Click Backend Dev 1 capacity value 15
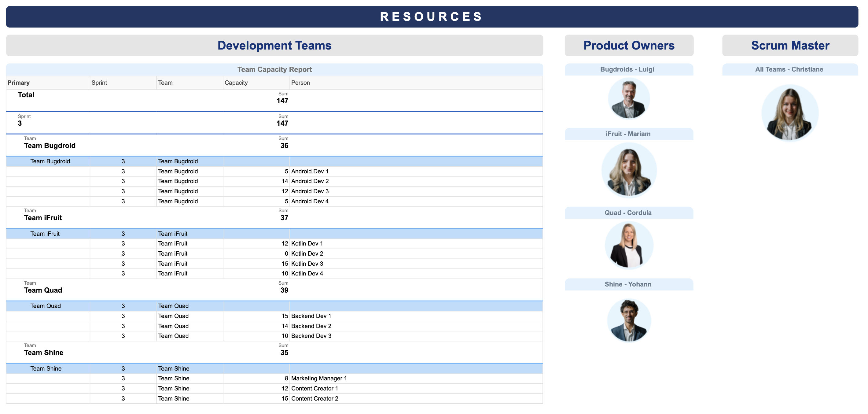Screen dimensions: 868x414 click(x=285, y=316)
